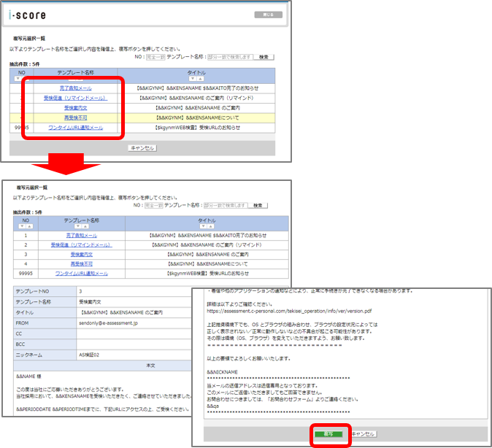Click the タイトル value in the detail table
This screenshot has width=492, height=448.
tap(122, 313)
